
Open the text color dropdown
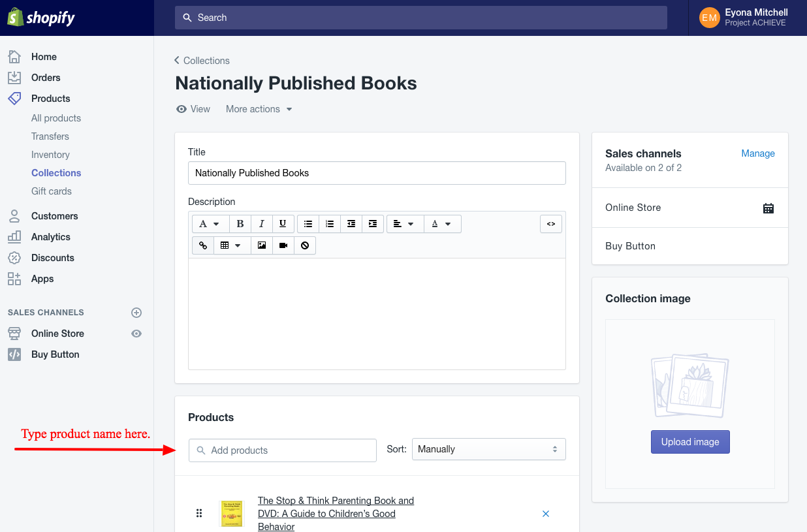tap(443, 224)
